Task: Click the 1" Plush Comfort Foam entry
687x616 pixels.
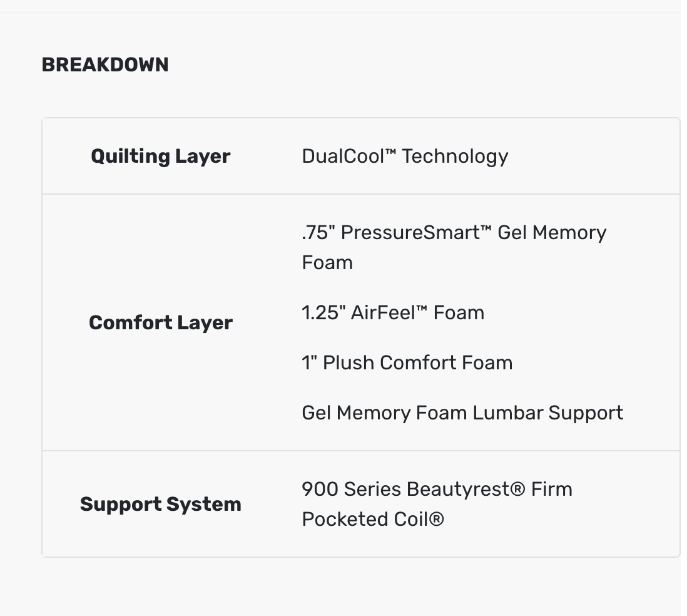Action: [407, 363]
